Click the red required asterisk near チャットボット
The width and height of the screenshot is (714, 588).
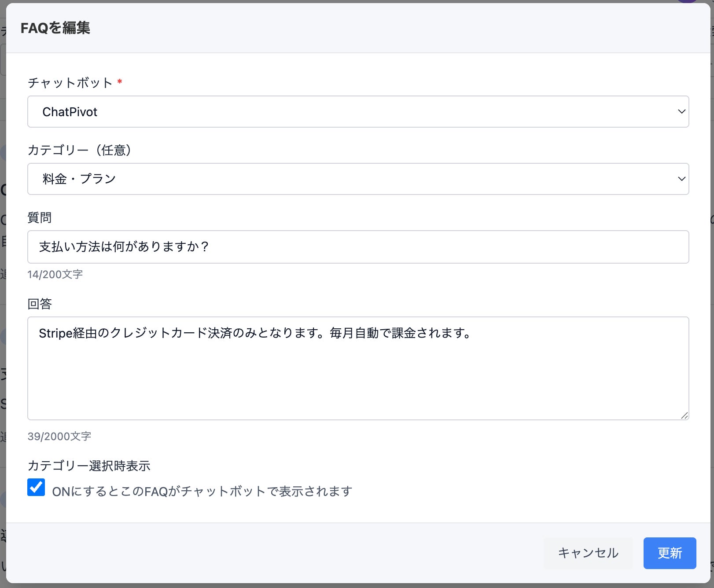click(x=120, y=82)
